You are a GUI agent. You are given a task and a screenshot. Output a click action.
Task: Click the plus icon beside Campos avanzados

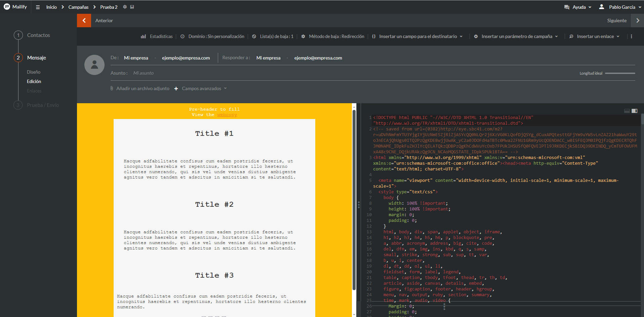176,89
